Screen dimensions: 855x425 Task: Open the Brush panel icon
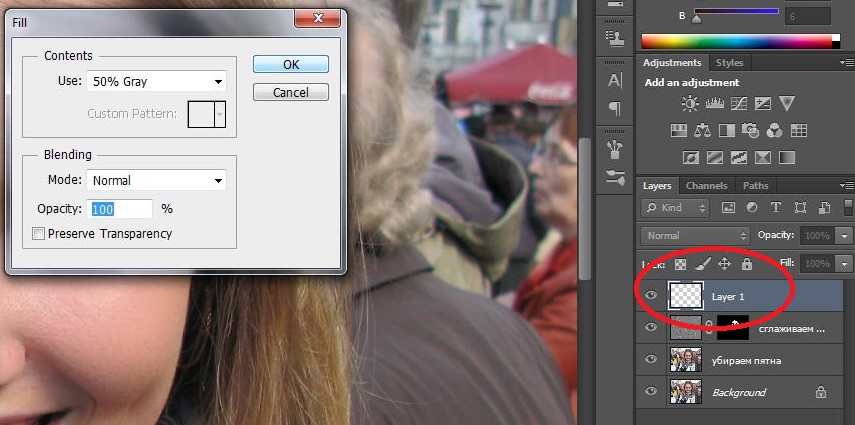coord(615,149)
